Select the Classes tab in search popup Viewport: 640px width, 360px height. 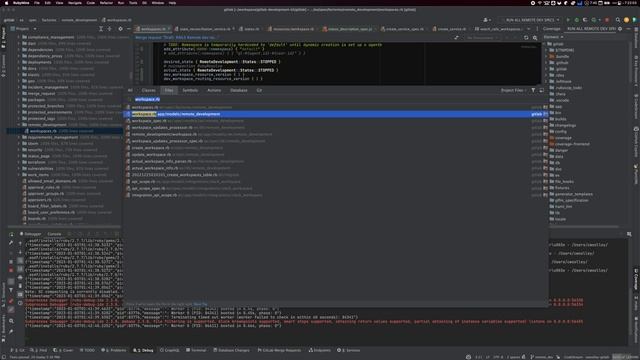click(x=149, y=90)
